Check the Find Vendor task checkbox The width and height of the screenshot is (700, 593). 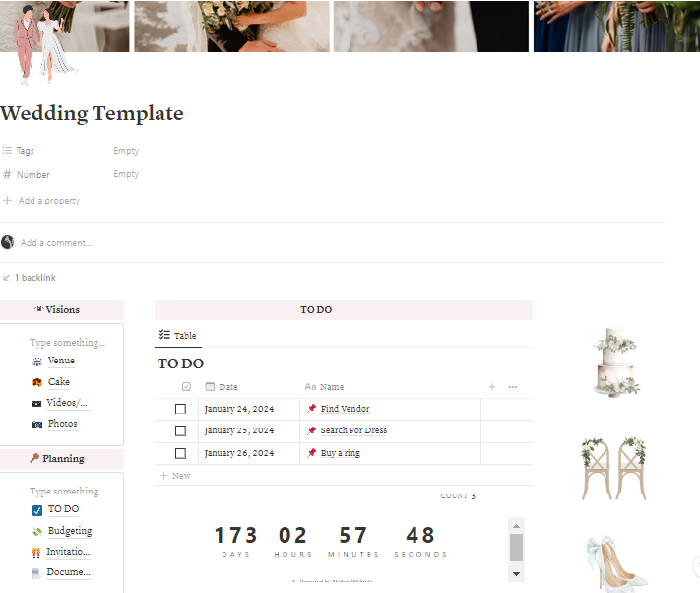(x=180, y=409)
